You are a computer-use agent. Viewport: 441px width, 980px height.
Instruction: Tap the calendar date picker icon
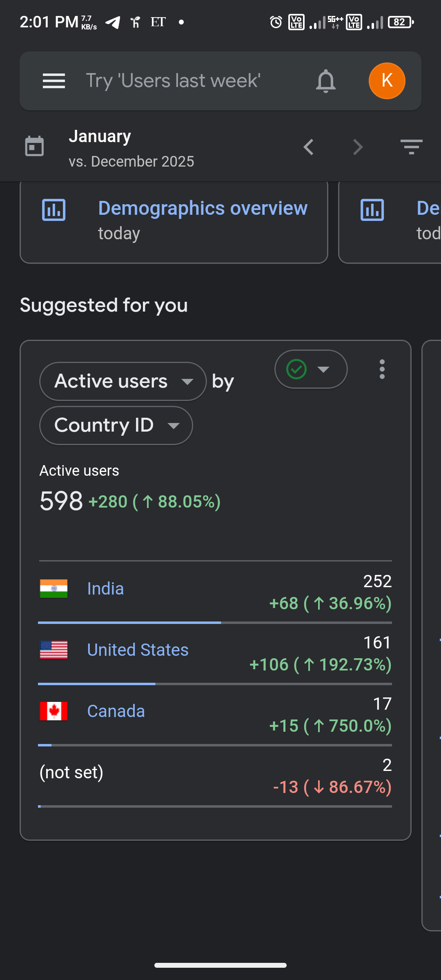[x=34, y=146]
